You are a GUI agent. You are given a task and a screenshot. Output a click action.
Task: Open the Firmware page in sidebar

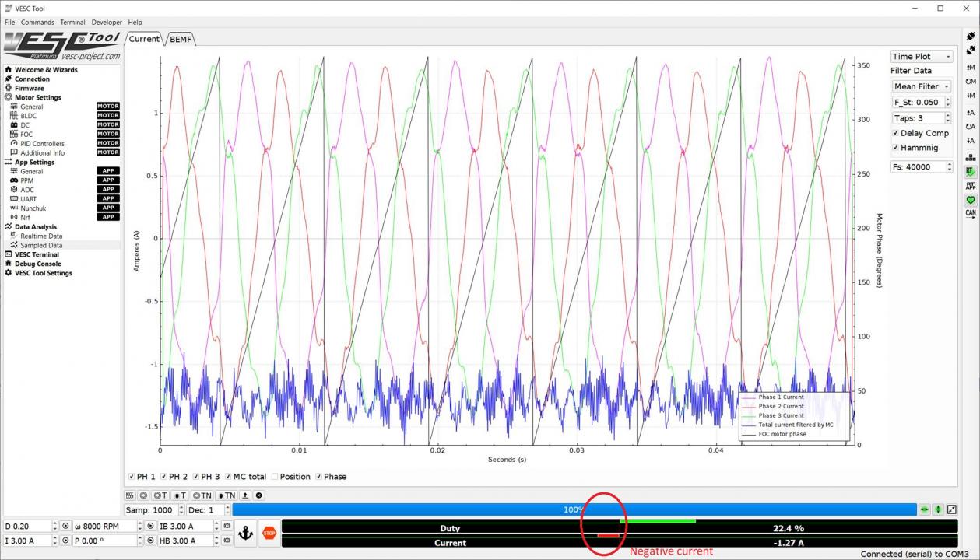pos(30,89)
